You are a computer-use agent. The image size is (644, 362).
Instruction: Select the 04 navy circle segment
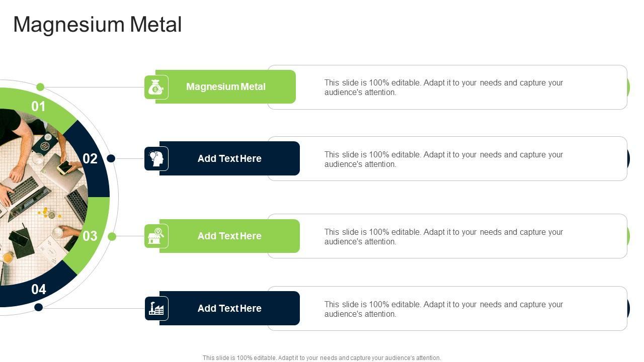[x=39, y=290]
